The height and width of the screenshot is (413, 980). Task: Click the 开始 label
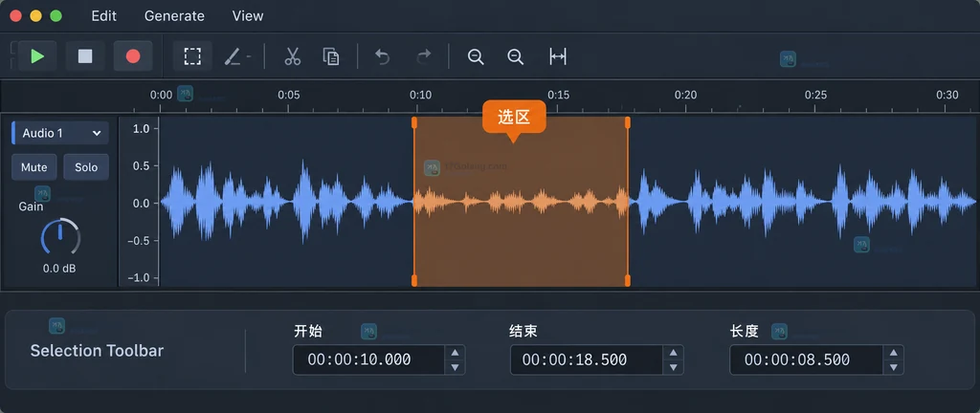[x=308, y=331]
